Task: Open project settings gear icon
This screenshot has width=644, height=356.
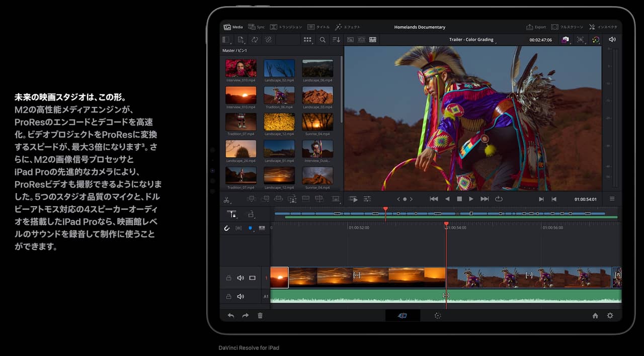Action: [x=610, y=316]
